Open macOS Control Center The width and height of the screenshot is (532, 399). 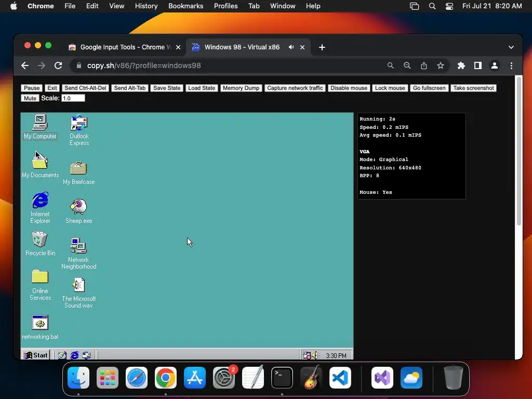click(x=449, y=6)
